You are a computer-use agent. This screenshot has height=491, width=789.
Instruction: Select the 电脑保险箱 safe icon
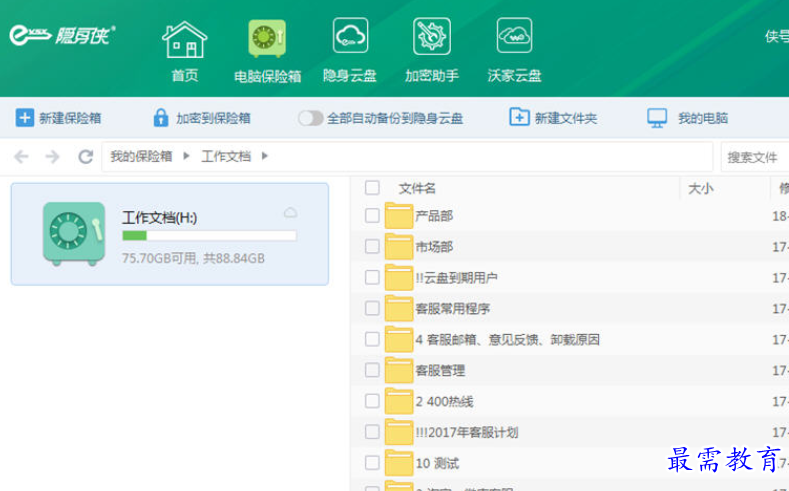(x=267, y=40)
